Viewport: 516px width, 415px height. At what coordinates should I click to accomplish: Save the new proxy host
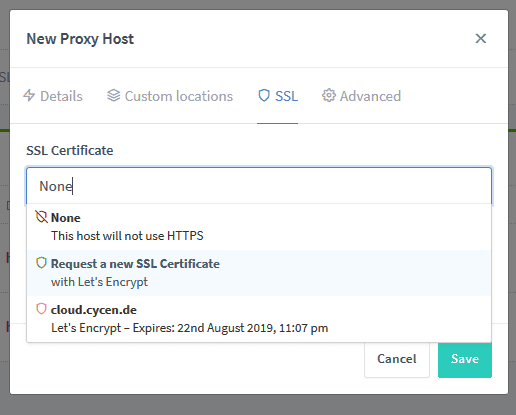pos(465,359)
